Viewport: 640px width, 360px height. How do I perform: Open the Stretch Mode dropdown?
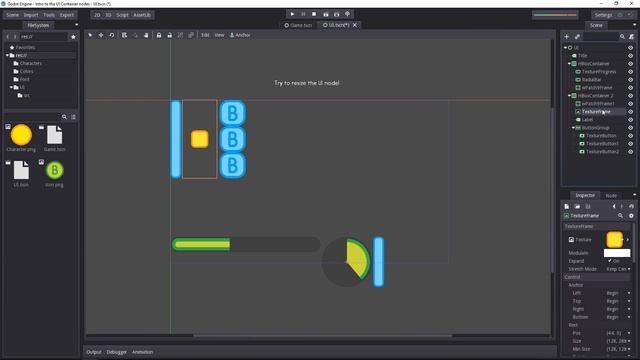pyautogui.click(x=618, y=269)
